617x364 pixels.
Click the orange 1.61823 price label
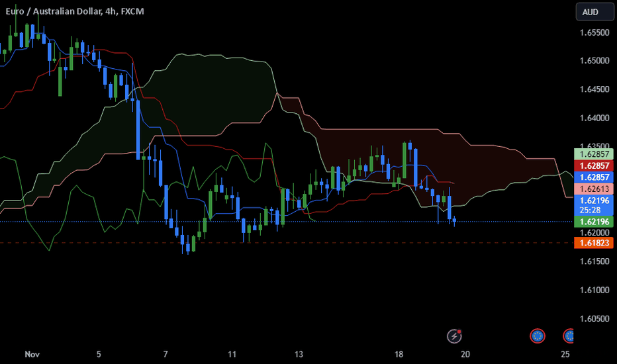[594, 243]
